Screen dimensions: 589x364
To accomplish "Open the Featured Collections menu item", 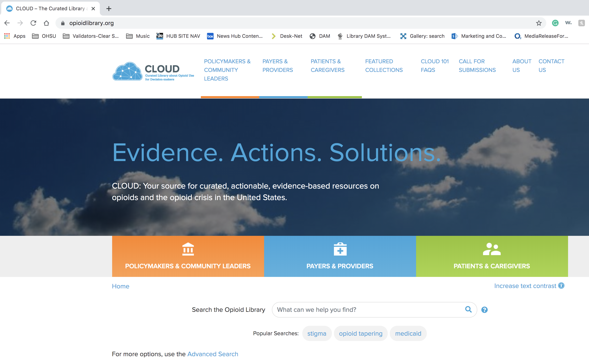I will click(x=384, y=66).
